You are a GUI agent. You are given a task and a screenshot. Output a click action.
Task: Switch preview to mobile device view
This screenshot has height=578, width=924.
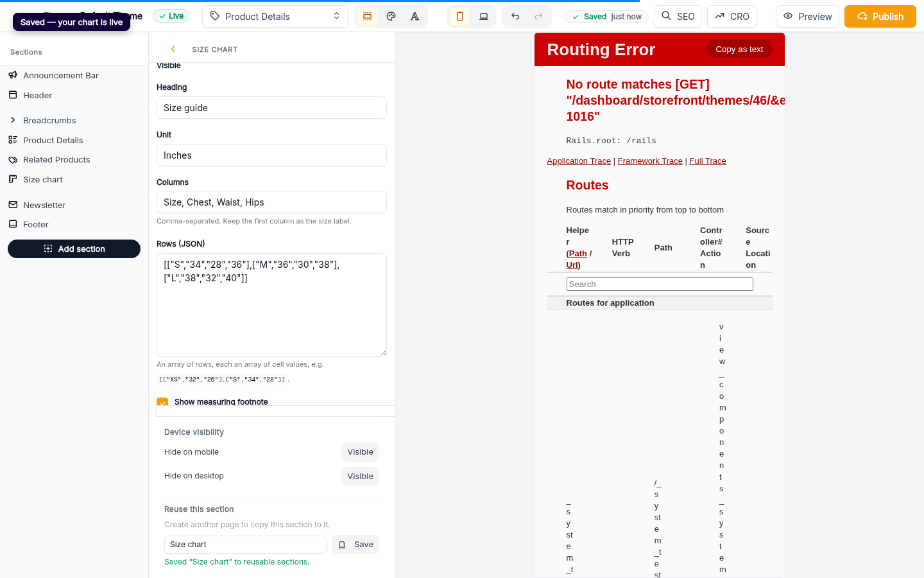pos(460,17)
